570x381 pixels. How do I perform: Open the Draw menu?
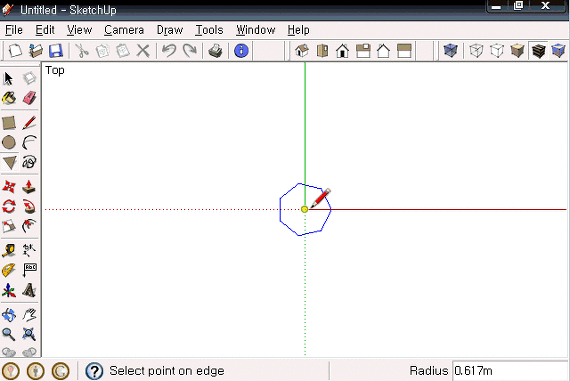point(170,30)
